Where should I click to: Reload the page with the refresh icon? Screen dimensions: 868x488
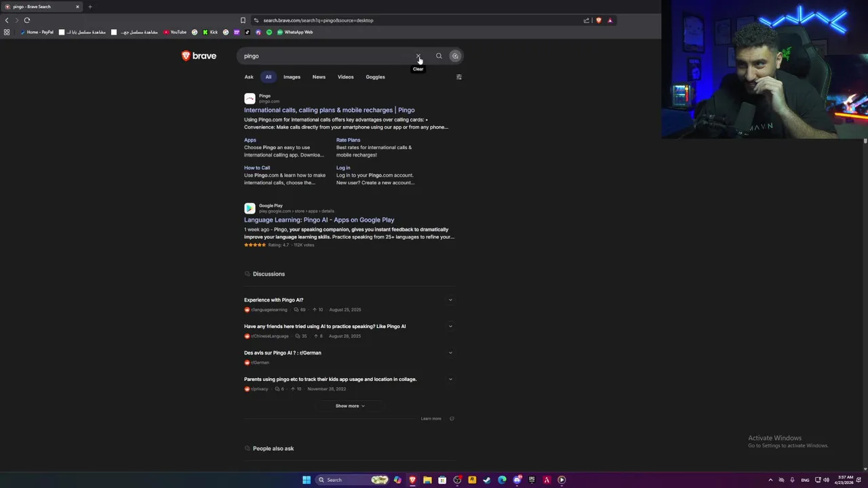click(x=27, y=20)
